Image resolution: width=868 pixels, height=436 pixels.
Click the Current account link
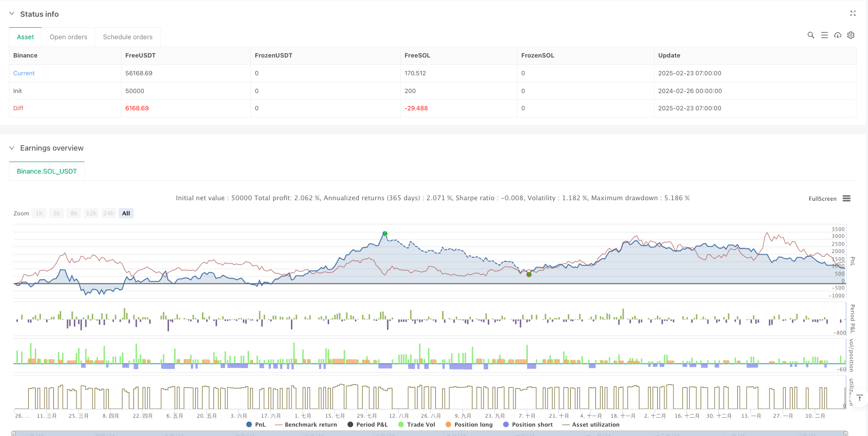click(x=24, y=73)
